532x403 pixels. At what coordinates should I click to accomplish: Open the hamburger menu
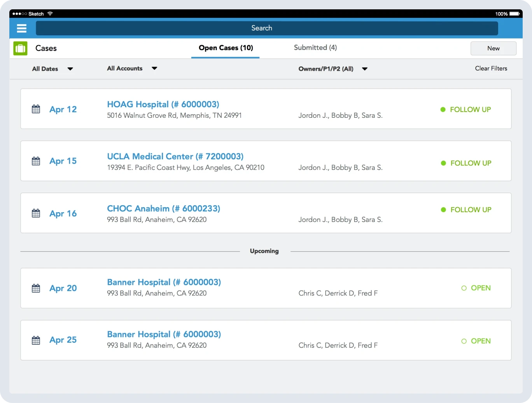pyautogui.click(x=22, y=28)
